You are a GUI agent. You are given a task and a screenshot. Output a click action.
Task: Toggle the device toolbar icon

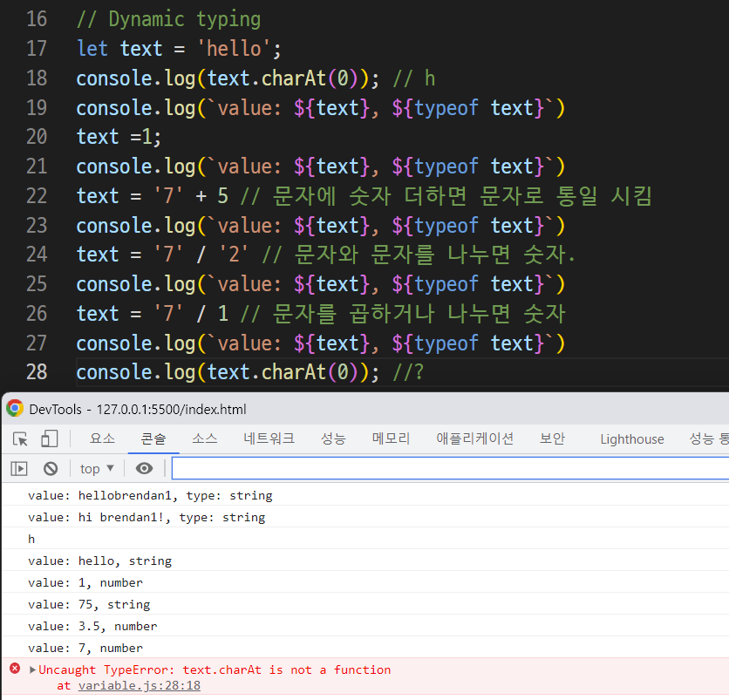[x=50, y=438]
